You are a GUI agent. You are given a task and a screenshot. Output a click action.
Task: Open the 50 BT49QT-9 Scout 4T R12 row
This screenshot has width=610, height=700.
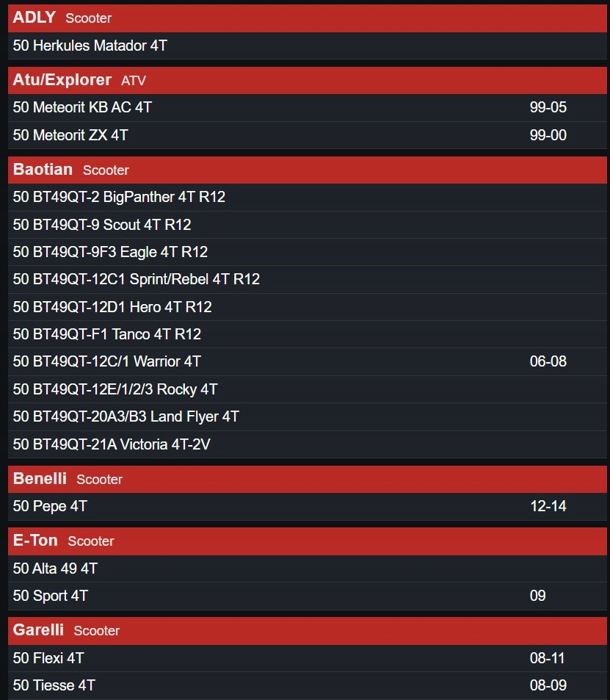[x=307, y=225]
